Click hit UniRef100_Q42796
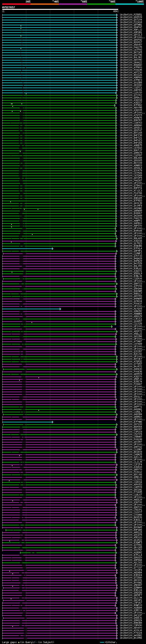Screen dimensions: 146x644 coord(131,55)
